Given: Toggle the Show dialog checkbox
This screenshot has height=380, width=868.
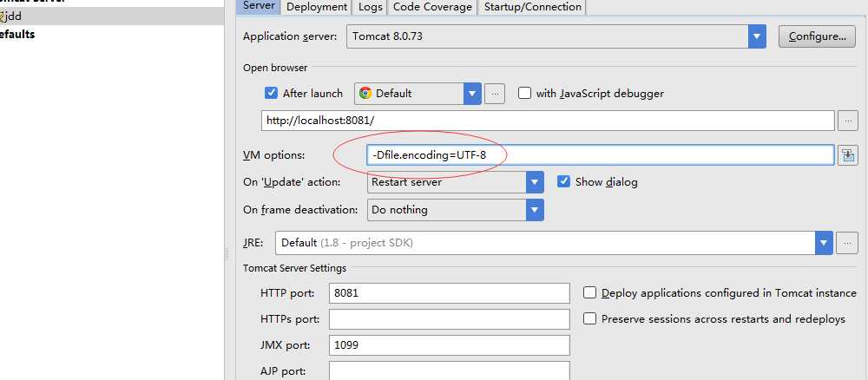Looking at the screenshot, I should pyautogui.click(x=563, y=181).
